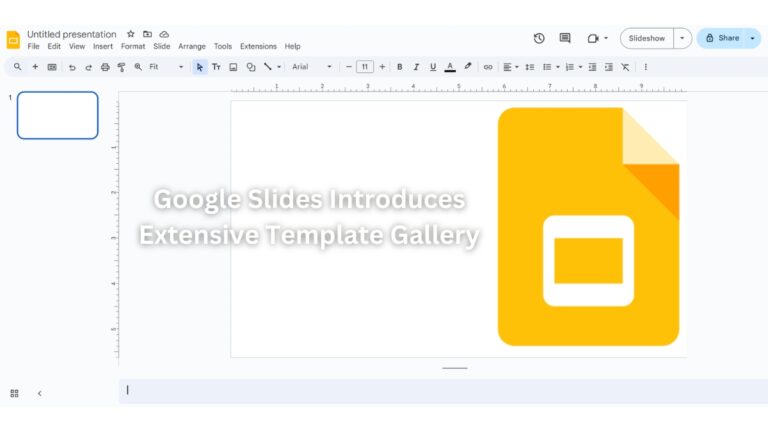
Task: Click the zoom tool icon
Action: point(138,67)
